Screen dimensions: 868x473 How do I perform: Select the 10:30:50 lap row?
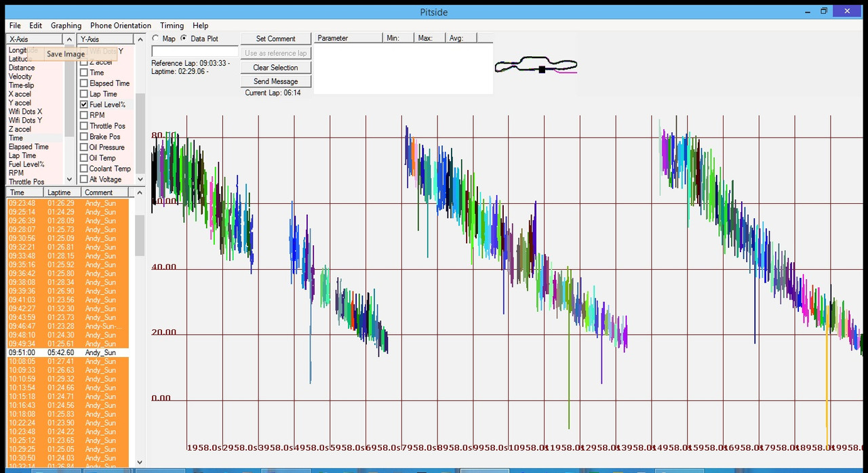(x=68, y=458)
